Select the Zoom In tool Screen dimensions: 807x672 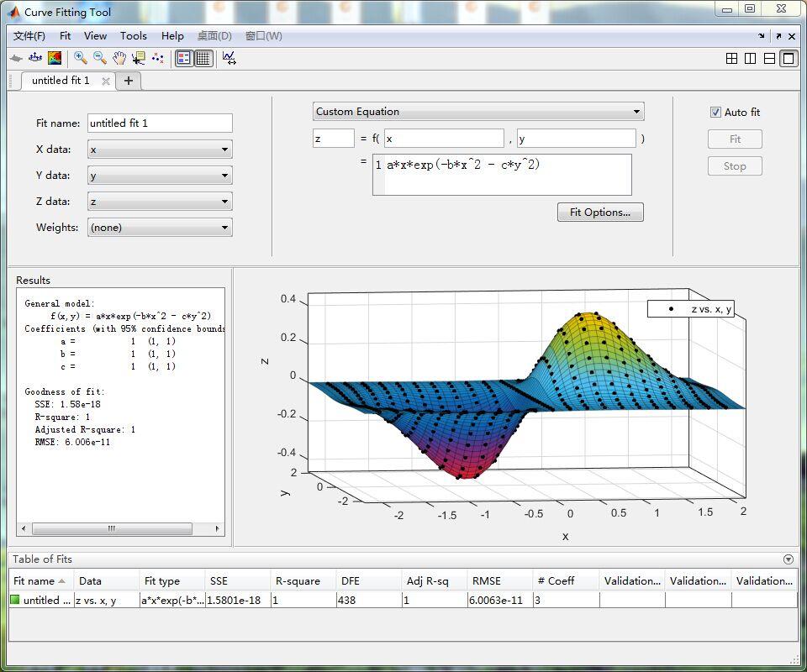click(x=80, y=58)
